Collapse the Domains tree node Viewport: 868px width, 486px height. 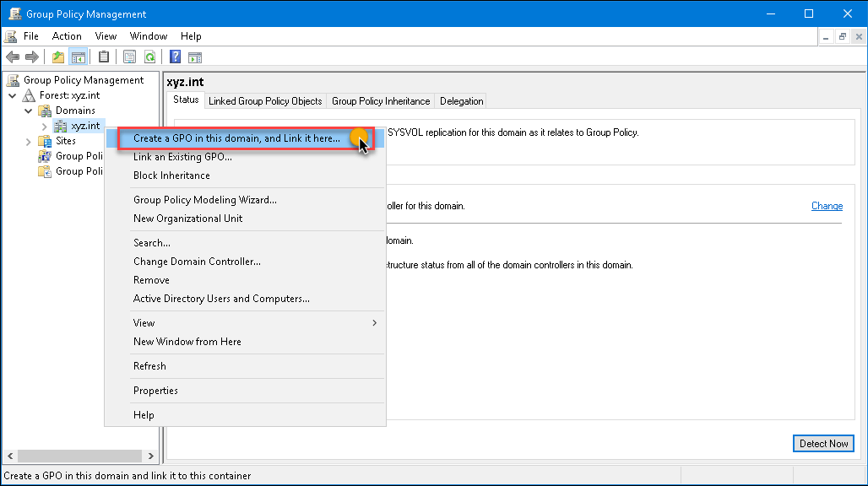(28, 111)
